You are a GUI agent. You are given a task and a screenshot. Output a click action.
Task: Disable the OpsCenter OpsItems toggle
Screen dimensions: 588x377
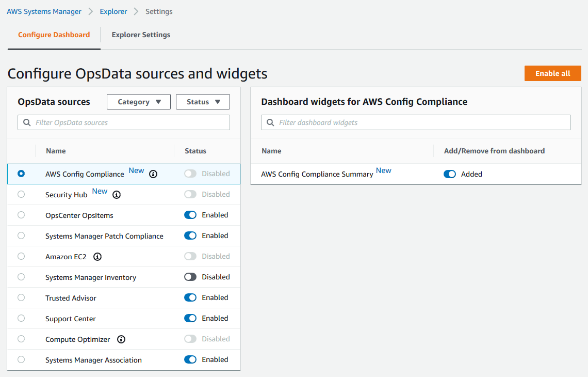190,215
